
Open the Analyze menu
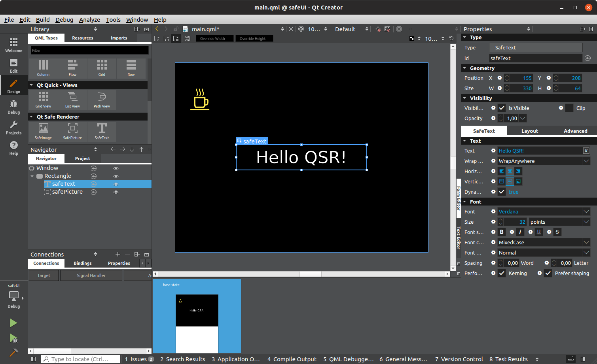89,20
